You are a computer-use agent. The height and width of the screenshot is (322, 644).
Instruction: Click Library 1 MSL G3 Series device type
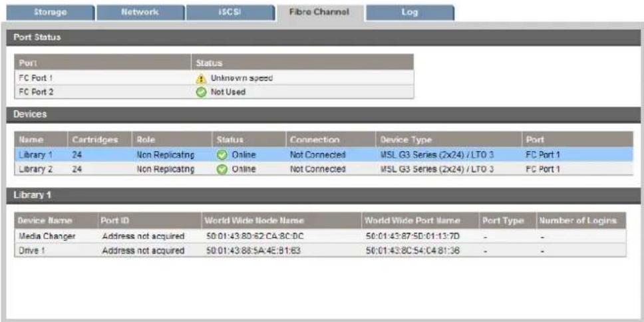pyautogui.click(x=437, y=155)
